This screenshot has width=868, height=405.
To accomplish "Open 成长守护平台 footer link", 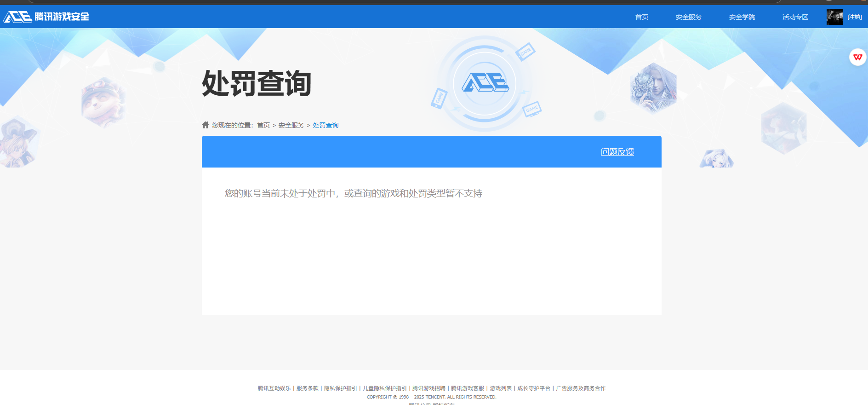I will point(533,388).
